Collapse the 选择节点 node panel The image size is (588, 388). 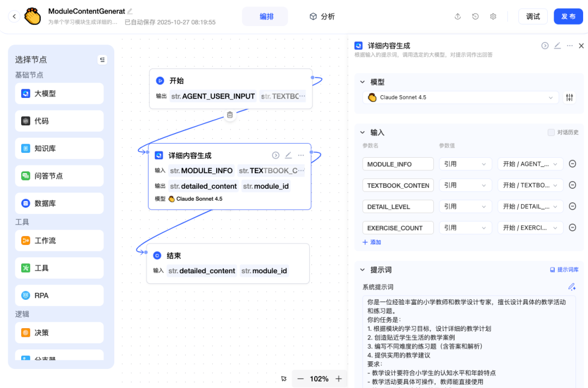pos(102,60)
